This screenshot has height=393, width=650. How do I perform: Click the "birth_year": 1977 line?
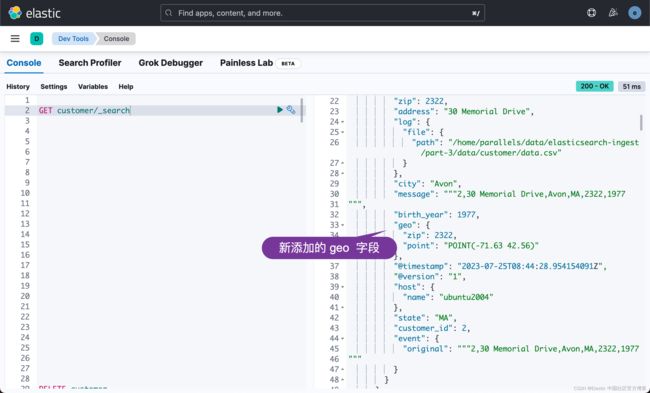[x=436, y=215]
